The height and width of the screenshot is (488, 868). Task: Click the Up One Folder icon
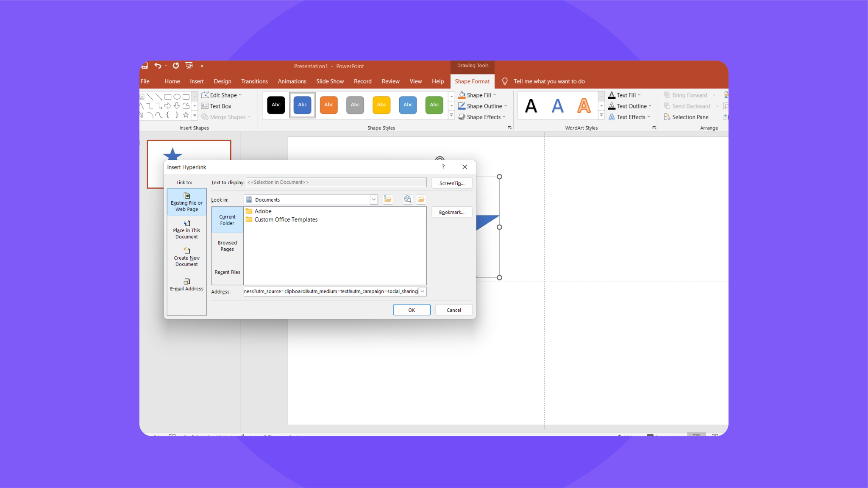[388, 199]
